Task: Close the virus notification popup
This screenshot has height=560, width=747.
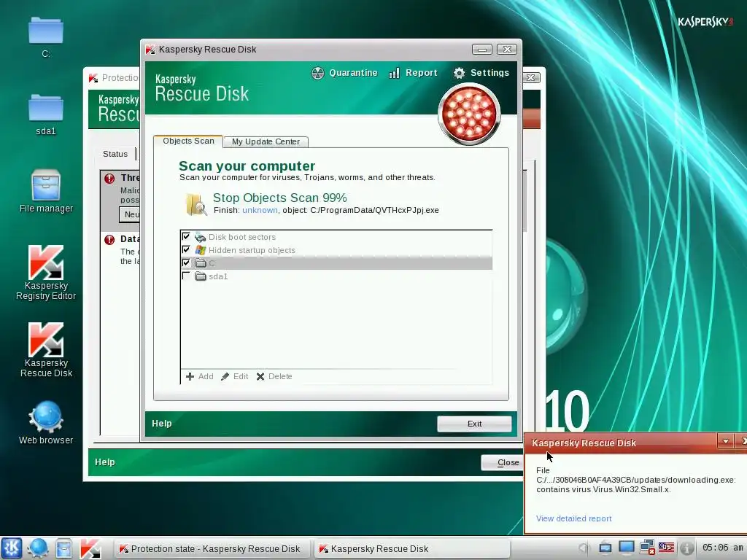Action: coord(742,441)
